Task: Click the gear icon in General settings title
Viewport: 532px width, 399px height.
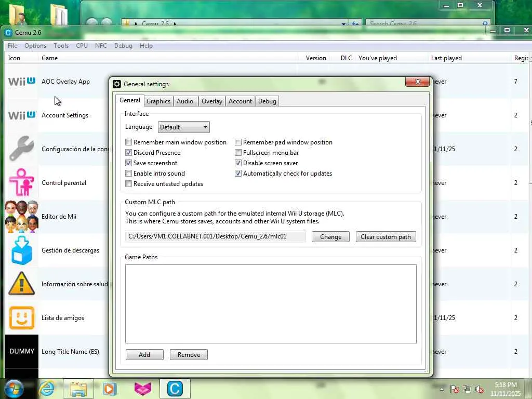Action: click(117, 84)
